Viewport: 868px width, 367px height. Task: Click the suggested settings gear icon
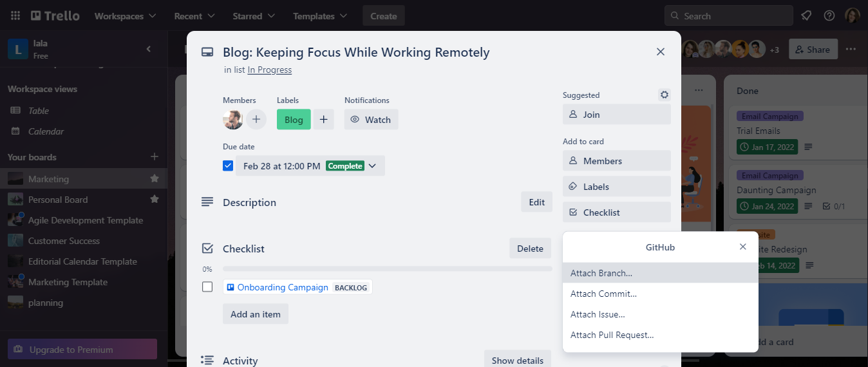point(665,95)
